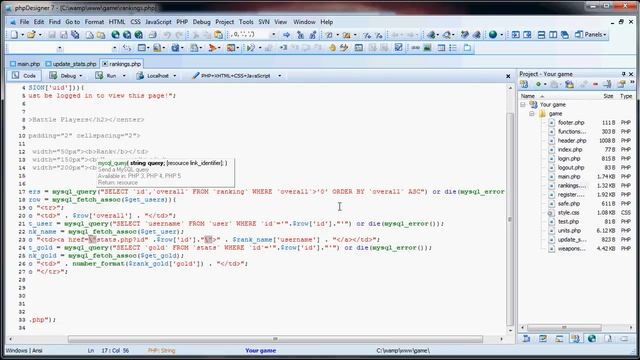Click the Project panel horizontal scrollbar
The height and width of the screenshot is (360, 640).
point(564,327)
